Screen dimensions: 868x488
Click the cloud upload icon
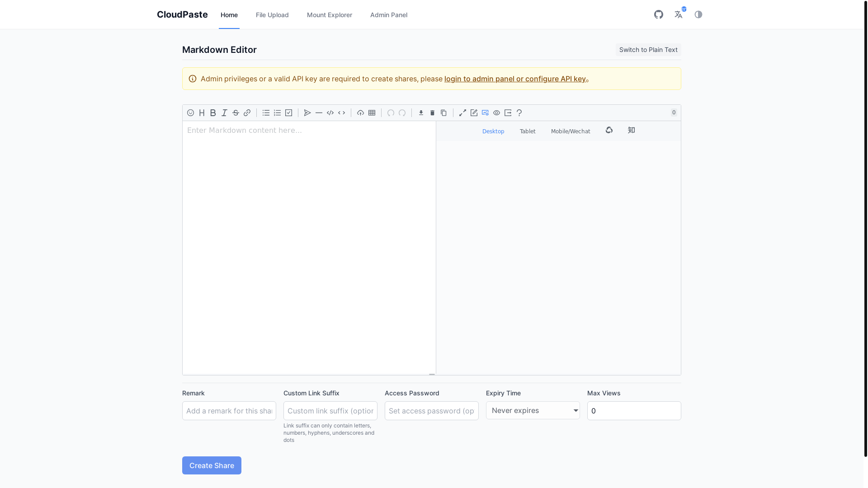(x=360, y=113)
